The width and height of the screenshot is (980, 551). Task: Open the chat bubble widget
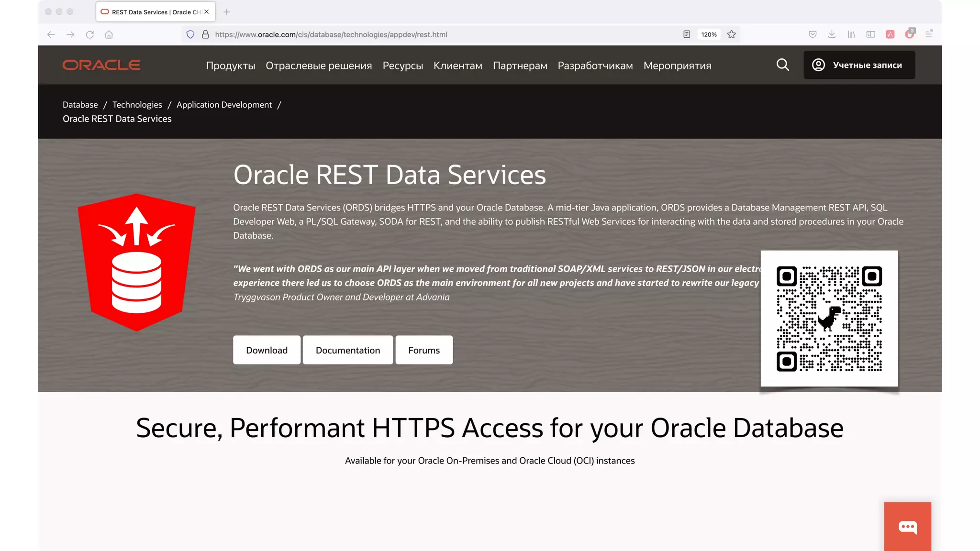(x=908, y=527)
